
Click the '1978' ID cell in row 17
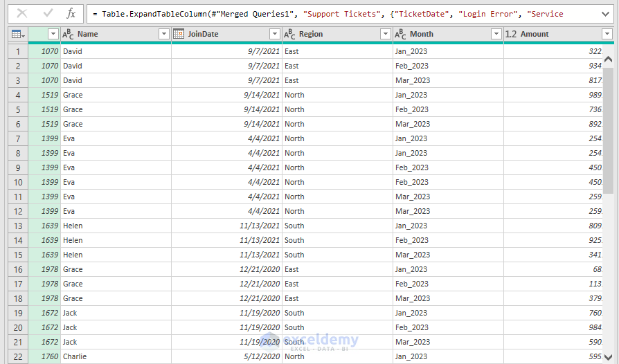44,284
